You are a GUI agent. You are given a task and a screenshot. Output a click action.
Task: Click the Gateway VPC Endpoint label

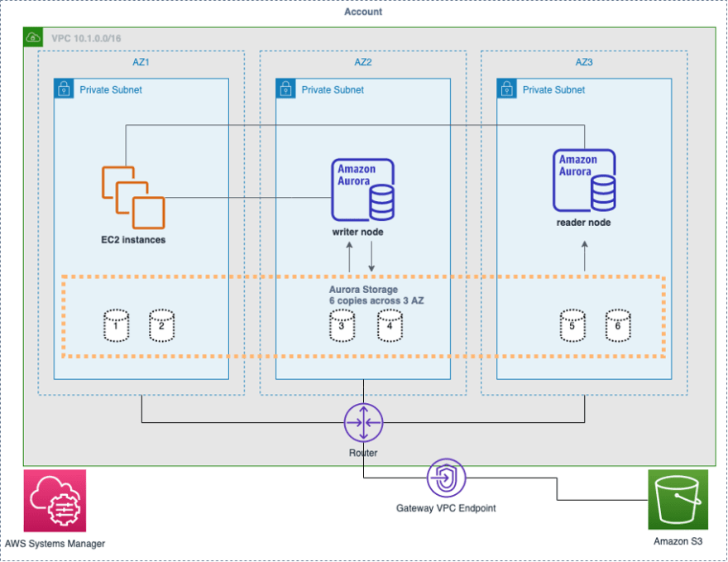446,508
